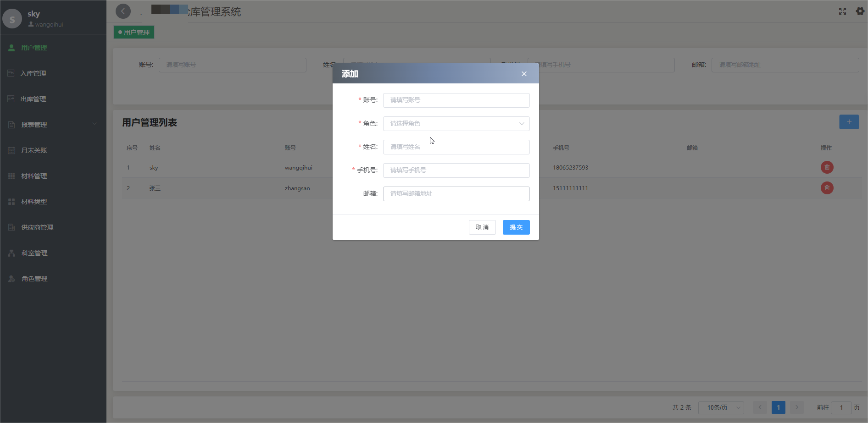868x423 pixels.
Task: Click 入库管理 sidebar icon
Action: [x=11, y=73]
